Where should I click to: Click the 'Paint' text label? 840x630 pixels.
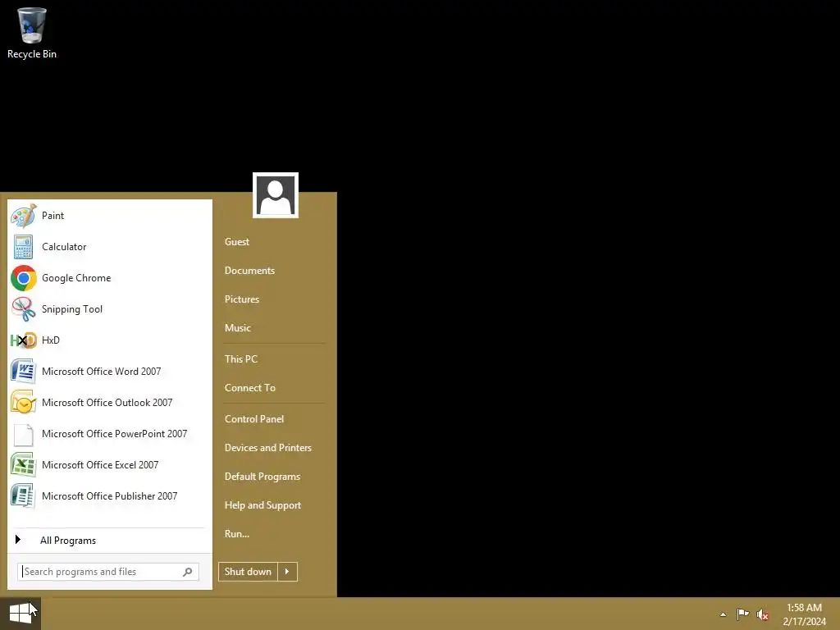pos(53,216)
